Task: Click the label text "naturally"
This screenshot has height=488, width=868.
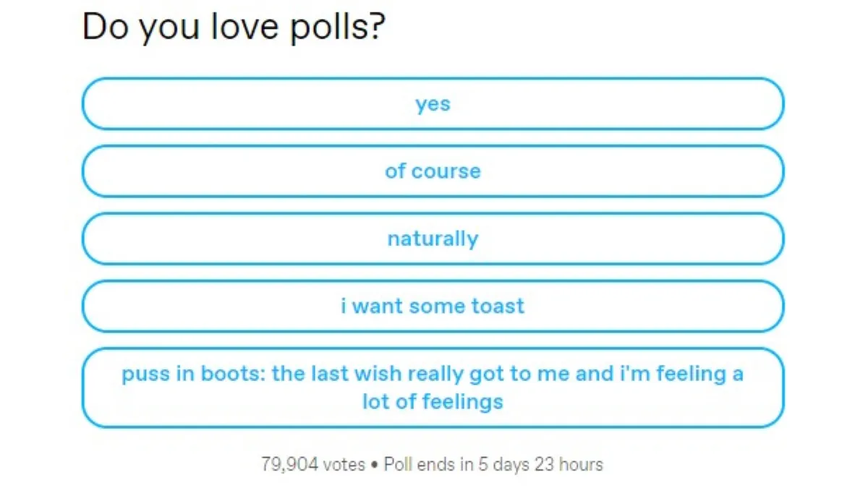Action: (x=433, y=239)
